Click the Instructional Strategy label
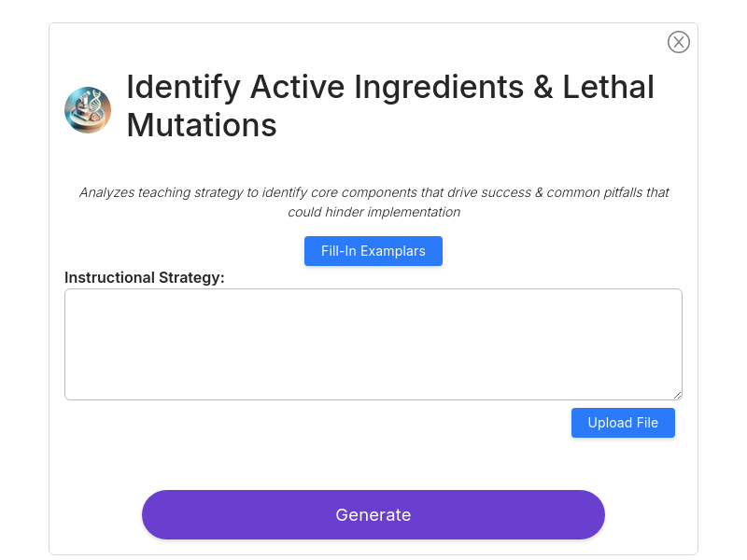The width and height of the screenshot is (747, 560). [145, 277]
